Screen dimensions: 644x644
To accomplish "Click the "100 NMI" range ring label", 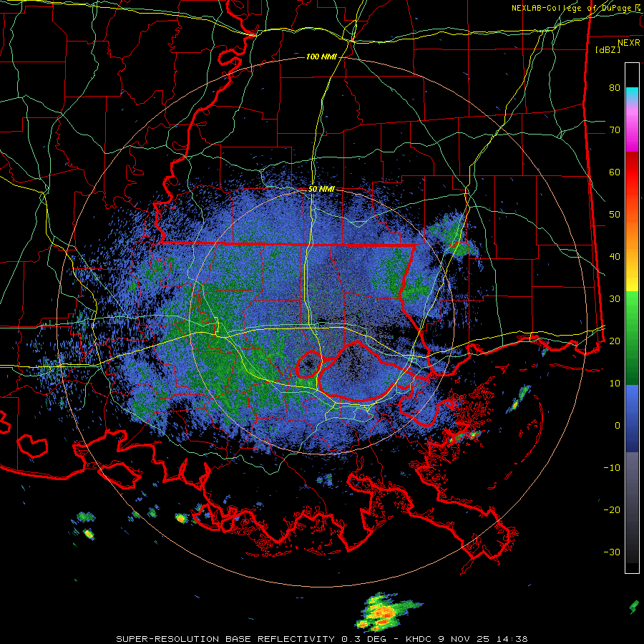I will pos(321,57).
